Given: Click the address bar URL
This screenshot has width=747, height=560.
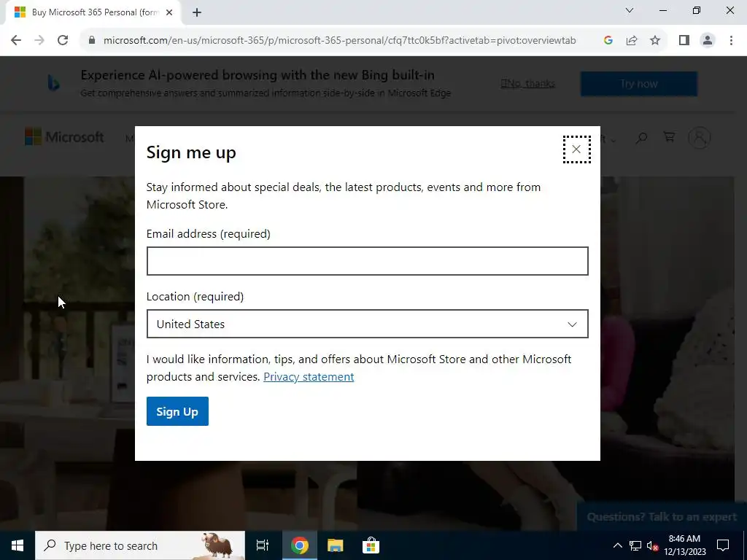Looking at the screenshot, I should coord(340,40).
